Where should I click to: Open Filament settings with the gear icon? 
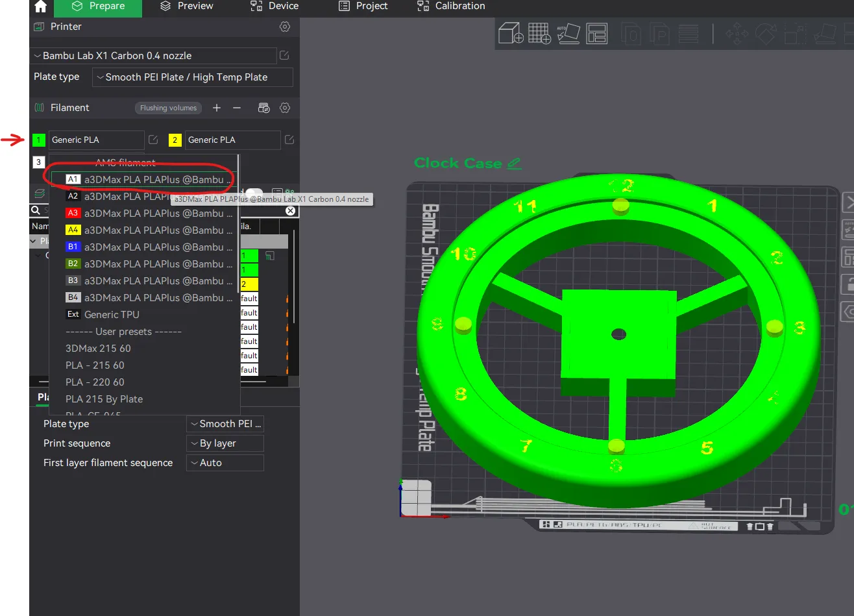pos(285,108)
